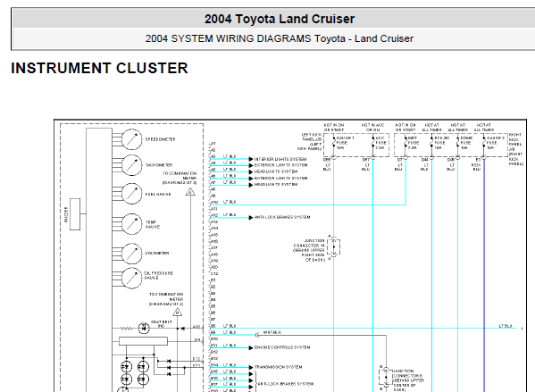Viewport: 535px width, 392px height.
Task: Click the "TRANSMISSION SYSTEM" reference
Action: tap(278, 367)
